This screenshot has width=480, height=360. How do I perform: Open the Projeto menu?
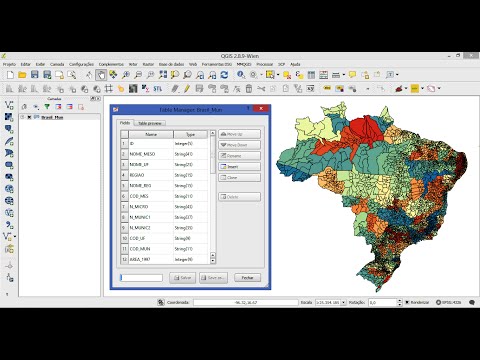tap(9, 64)
